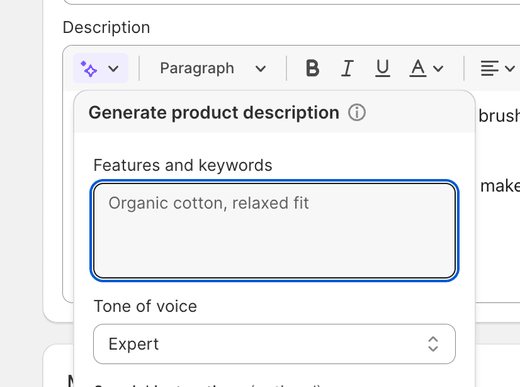Click the info icon beside Generate product description
The image size is (520, 387).
(x=357, y=113)
